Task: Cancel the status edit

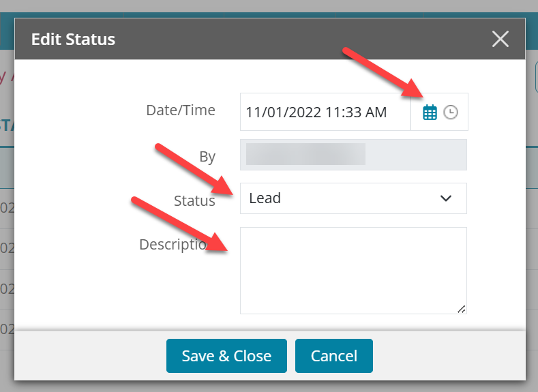Action: (334, 356)
